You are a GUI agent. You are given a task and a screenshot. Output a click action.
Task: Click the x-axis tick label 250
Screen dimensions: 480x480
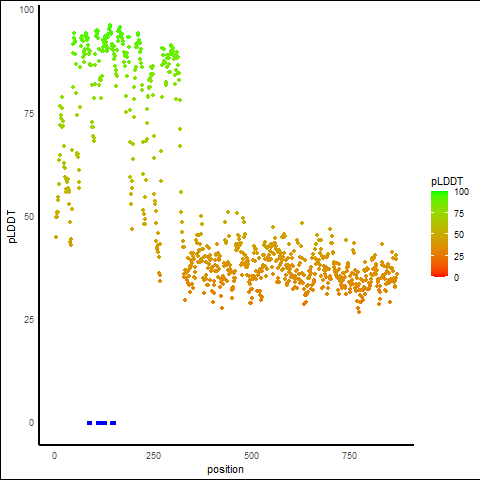(x=153, y=456)
